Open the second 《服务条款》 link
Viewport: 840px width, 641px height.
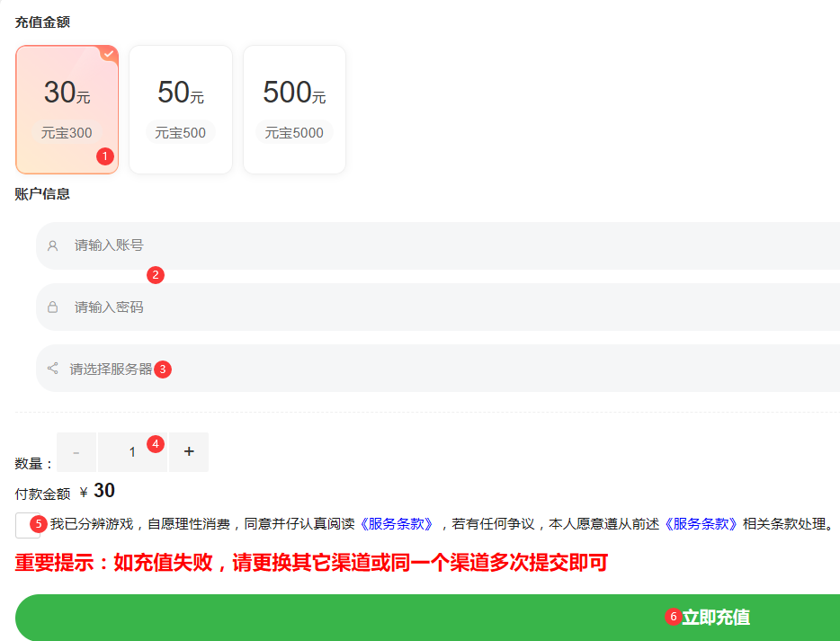click(x=701, y=524)
